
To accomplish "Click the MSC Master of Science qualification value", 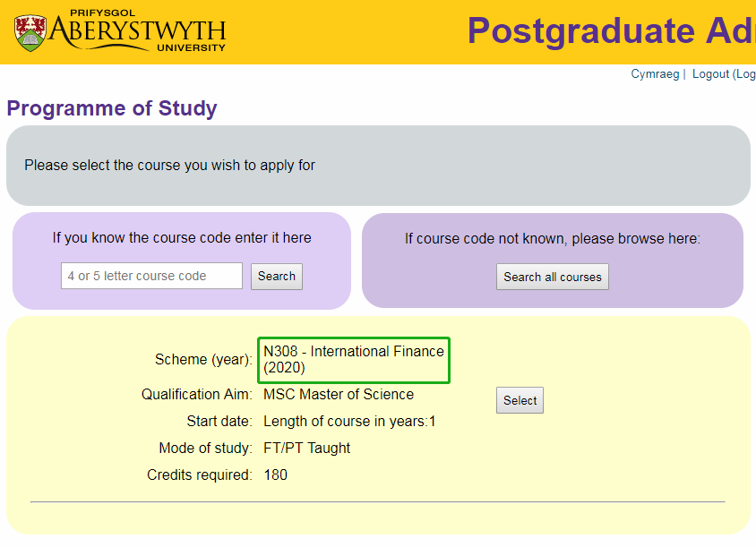I will coord(339,395).
